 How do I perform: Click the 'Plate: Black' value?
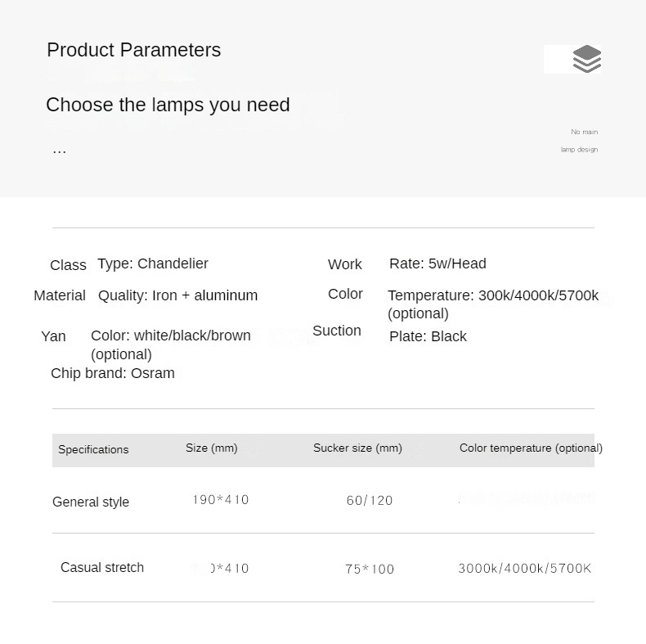coord(428,336)
